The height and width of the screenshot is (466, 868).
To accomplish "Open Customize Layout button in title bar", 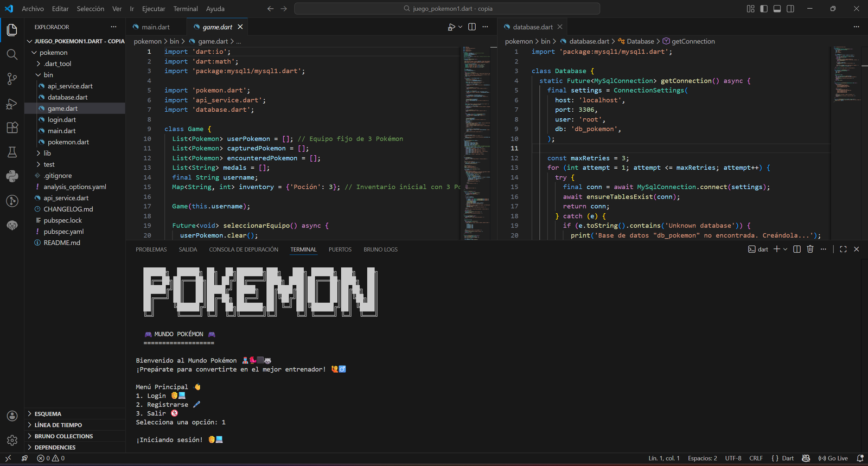I will 751,9.
